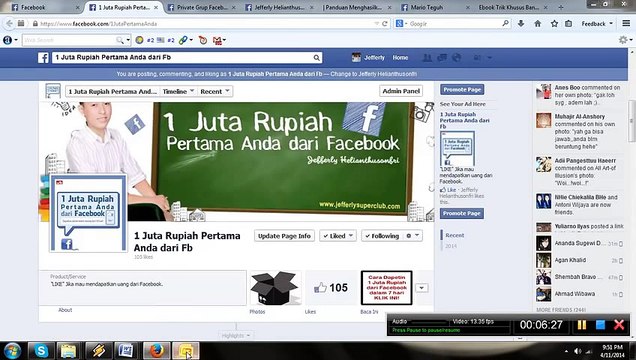This screenshot has width=636, height=360.
Task: Bookmark this page with star icon
Action: pos(554,24)
